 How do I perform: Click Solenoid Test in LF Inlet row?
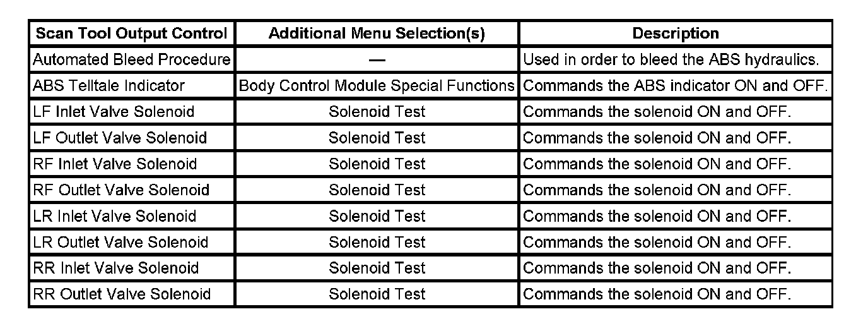pyautogui.click(x=377, y=112)
